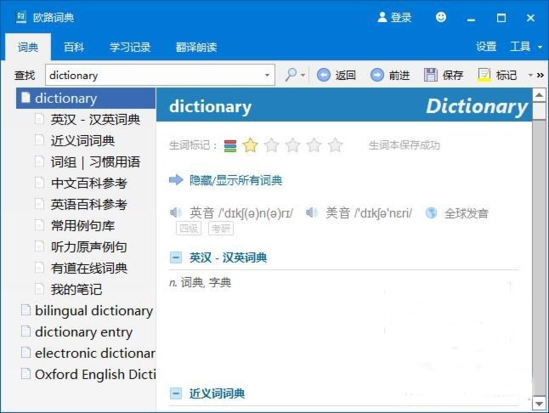
Task: Open the search options dropdown arrow
Action: [303, 75]
